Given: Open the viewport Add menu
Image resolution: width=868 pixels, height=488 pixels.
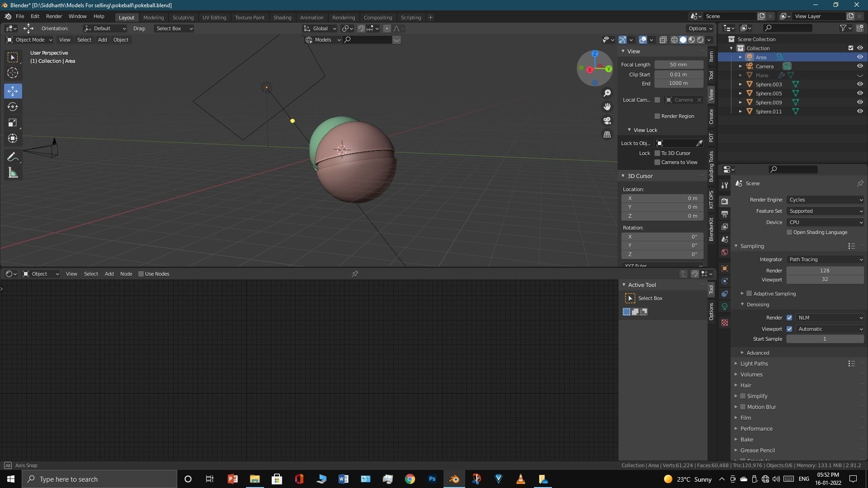Looking at the screenshot, I should (103, 40).
